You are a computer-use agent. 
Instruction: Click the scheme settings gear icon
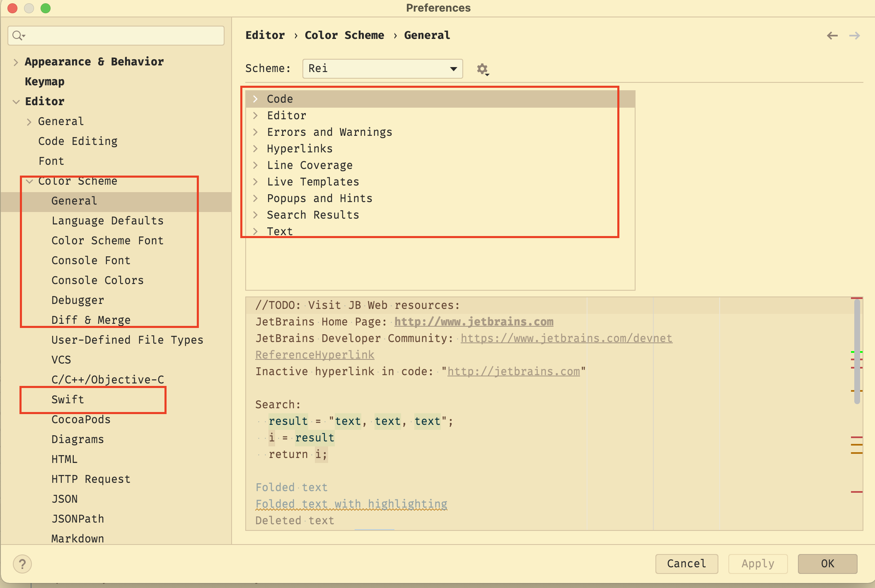pyautogui.click(x=483, y=69)
